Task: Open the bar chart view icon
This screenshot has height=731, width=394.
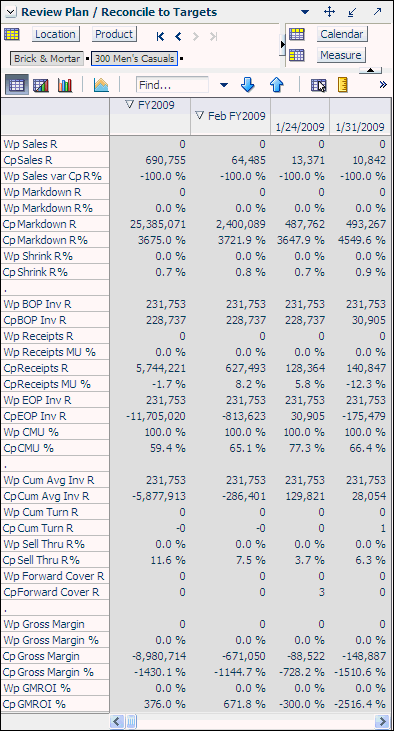Action: [65, 85]
